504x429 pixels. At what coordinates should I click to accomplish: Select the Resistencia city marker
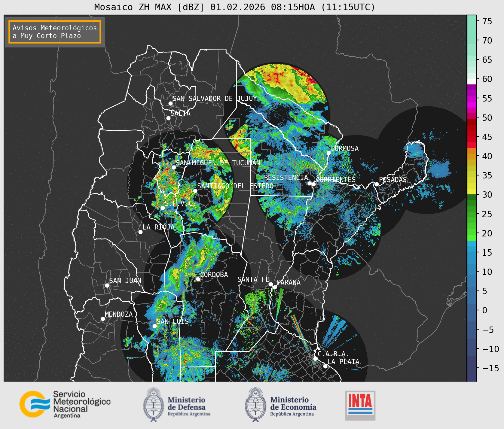point(310,183)
